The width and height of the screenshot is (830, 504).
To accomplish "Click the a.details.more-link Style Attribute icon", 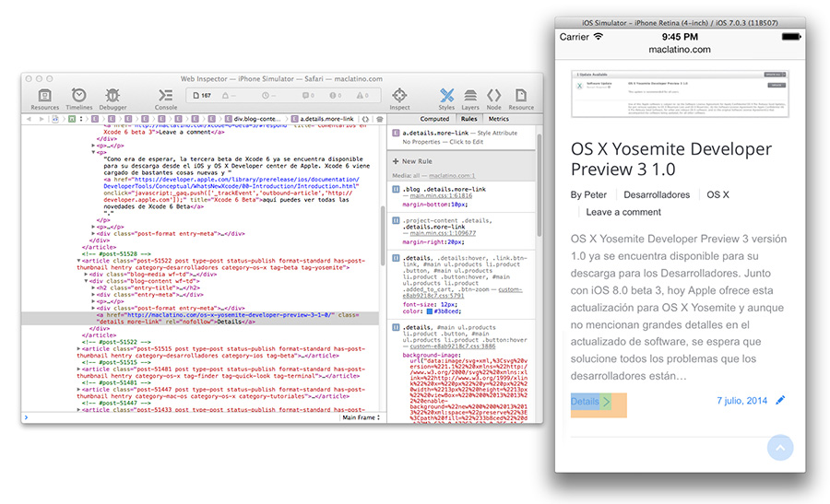I will click(x=396, y=134).
